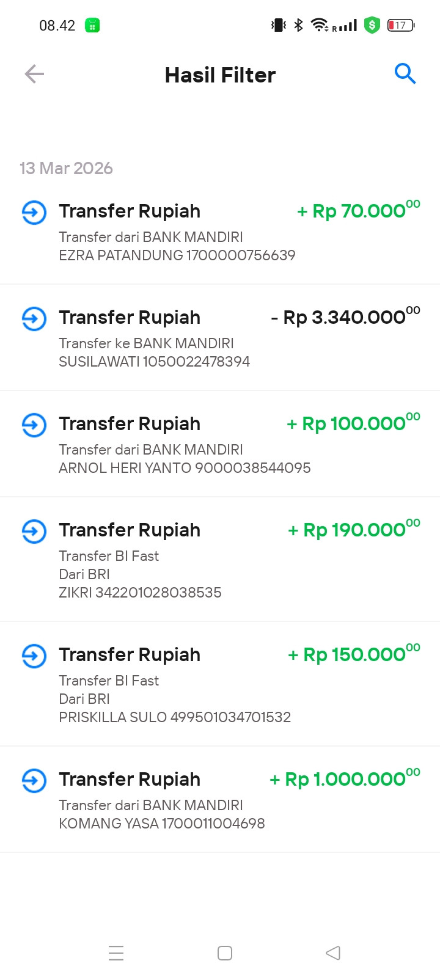The image size is (440, 980).
Task: Tap the Android home square button
Action: pos(225,953)
